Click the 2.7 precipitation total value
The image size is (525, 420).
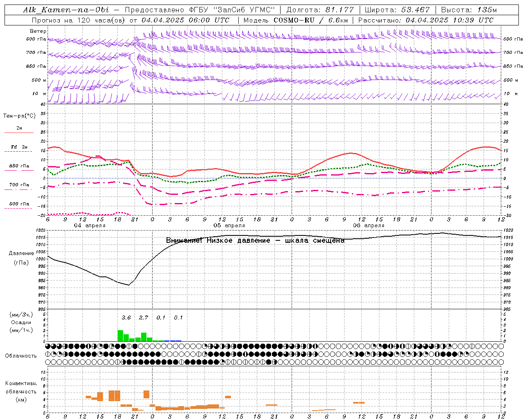point(143,317)
